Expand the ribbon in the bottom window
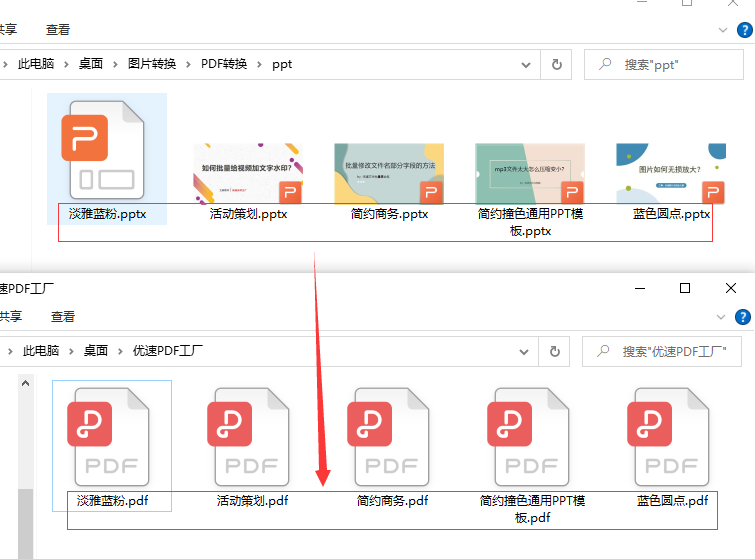Image resolution: width=755 pixels, height=559 pixels. tap(721, 316)
